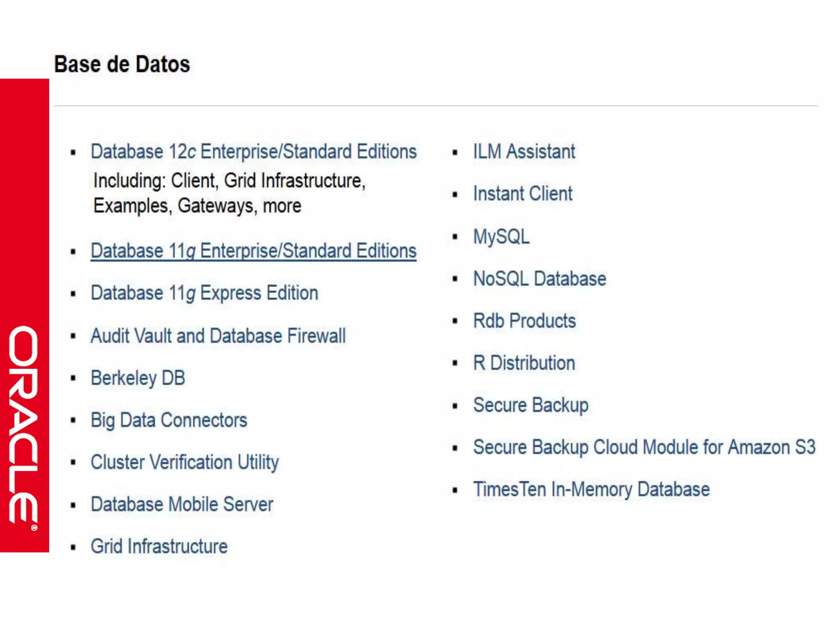Go to the MySQL download link
The height and width of the screenshot is (630, 840).
pos(501,237)
